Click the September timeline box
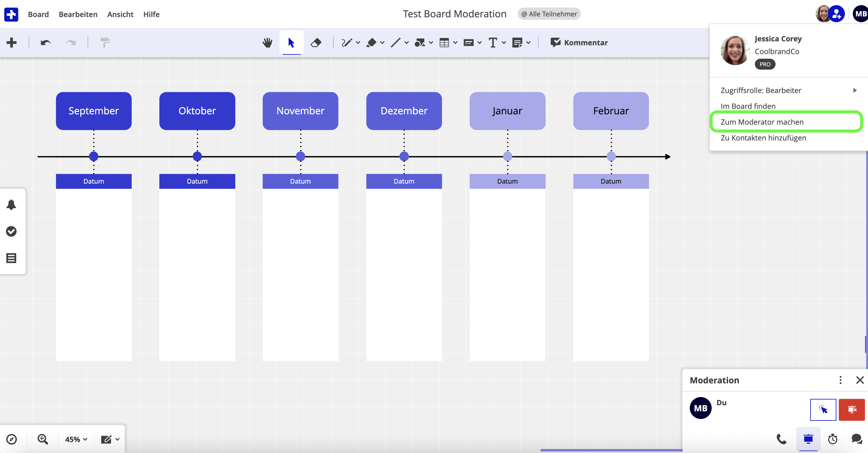Viewport: 868px width, 453px height. pos(94,111)
